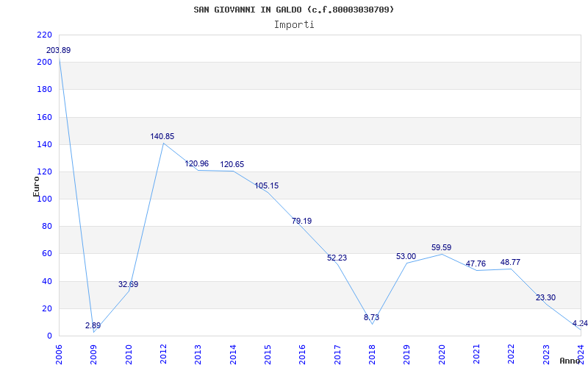Click the 'Euro' y-axis title
This screenshot has height=368, width=588.
pyautogui.click(x=36, y=186)
